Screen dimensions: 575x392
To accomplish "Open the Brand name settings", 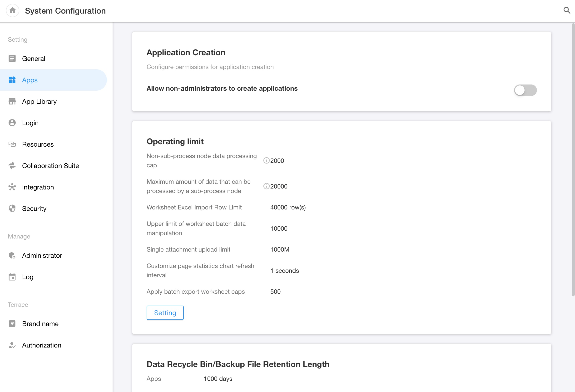I will click(40, 324).
